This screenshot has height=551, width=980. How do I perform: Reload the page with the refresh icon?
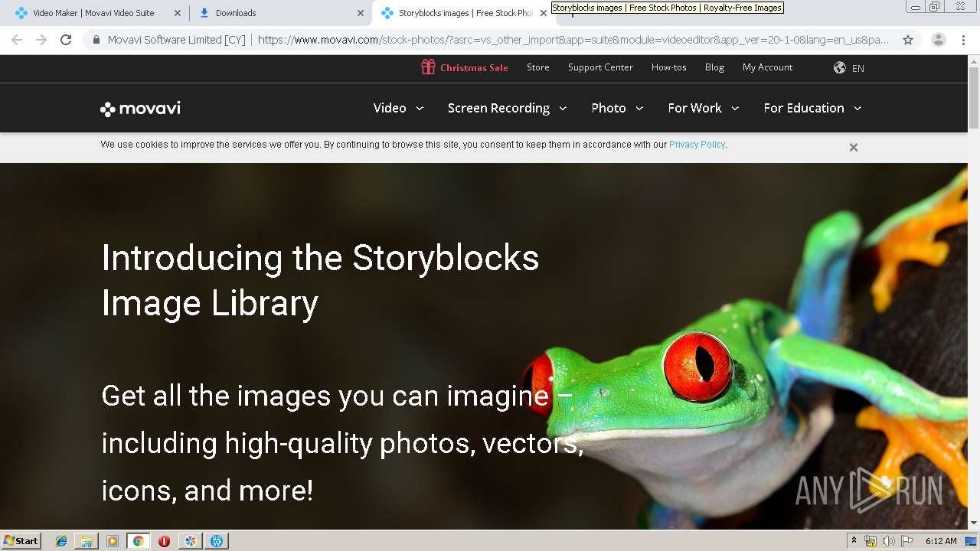(x=66, y=40)
